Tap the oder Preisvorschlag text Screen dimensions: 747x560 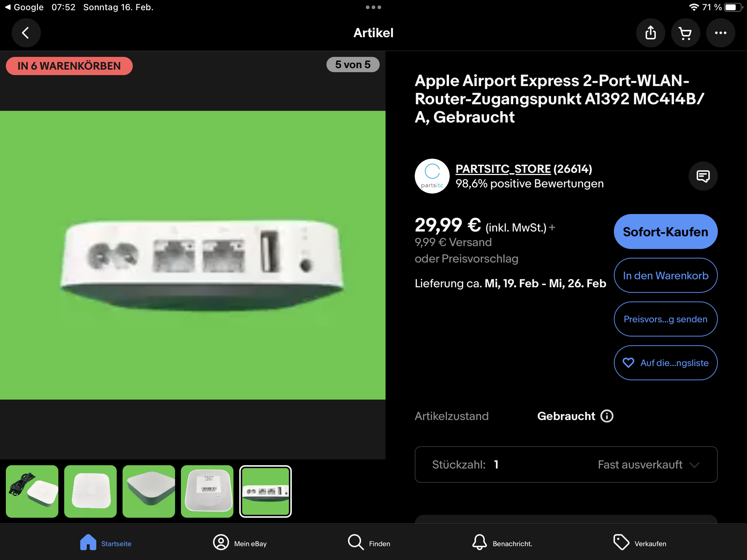pyautogui.click(x=467, y=258)
